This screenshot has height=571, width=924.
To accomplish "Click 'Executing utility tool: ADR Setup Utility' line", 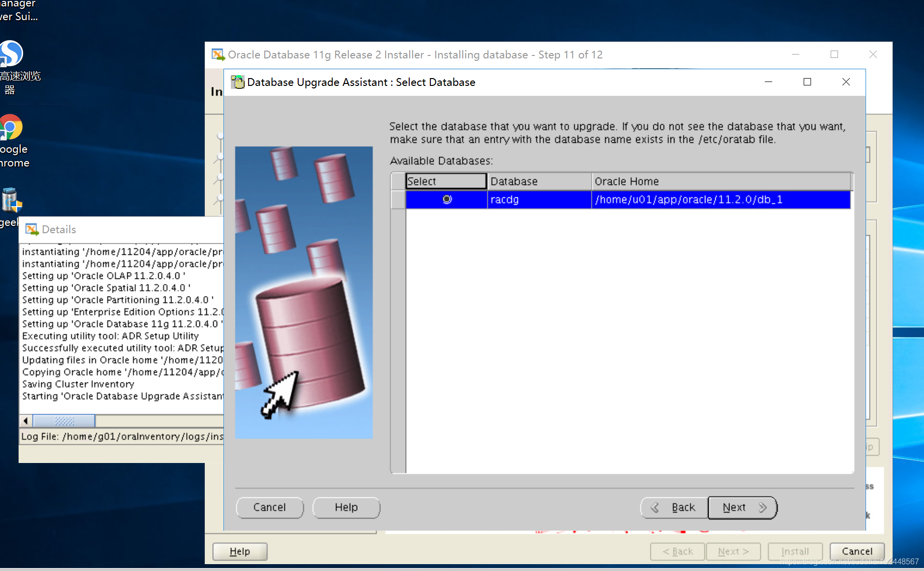I will pos(111,336).
